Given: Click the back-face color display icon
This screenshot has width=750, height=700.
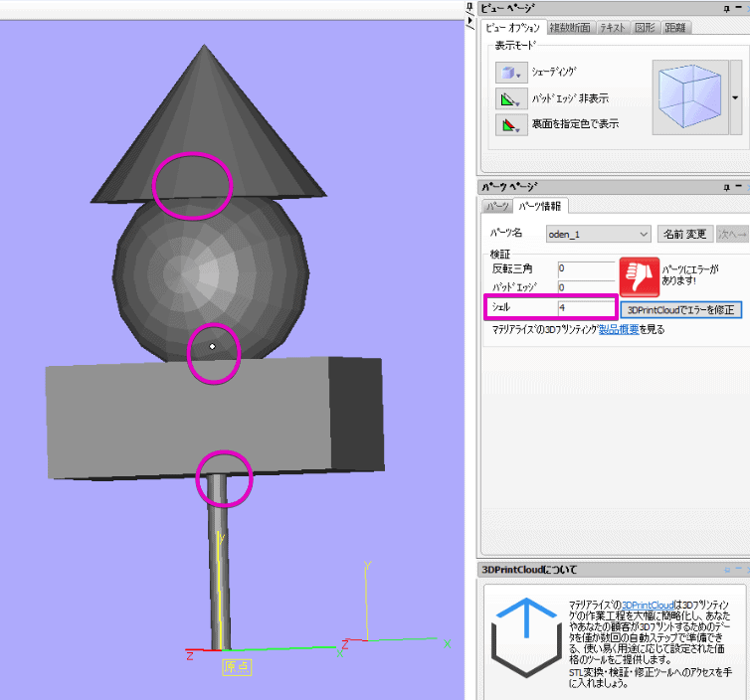Looking at the screenshot, I should tap(511, 125).
